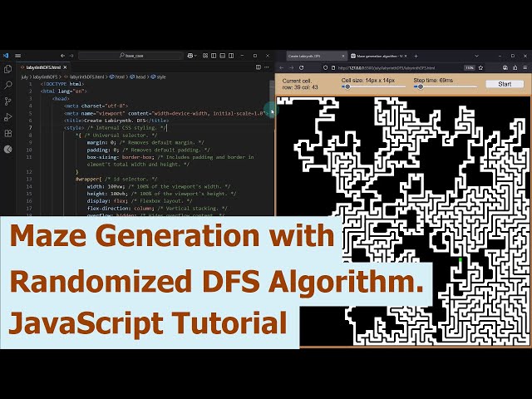The height and width of the screenshot is (399, 532).
Task: Open the browser extensions icon
Action: (515, 67)
